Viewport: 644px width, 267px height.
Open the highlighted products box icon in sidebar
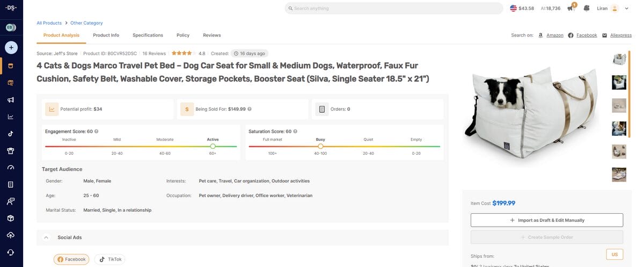11,66
